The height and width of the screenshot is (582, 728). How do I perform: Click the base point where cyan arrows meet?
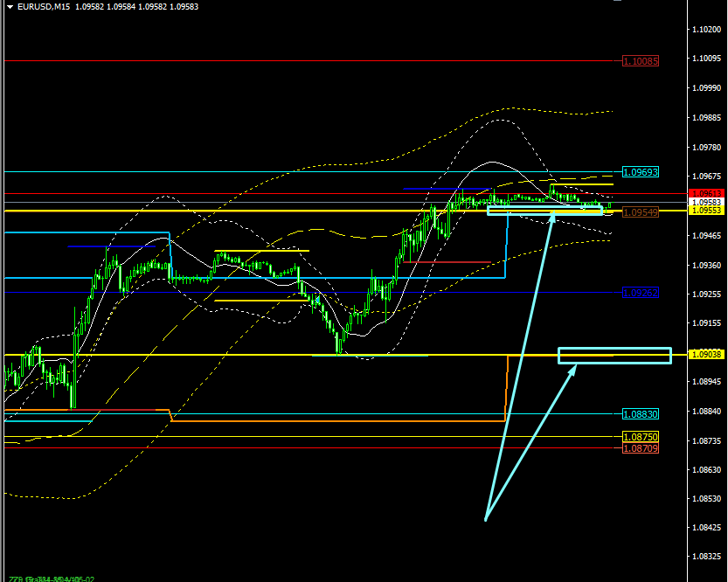[485, 521]
